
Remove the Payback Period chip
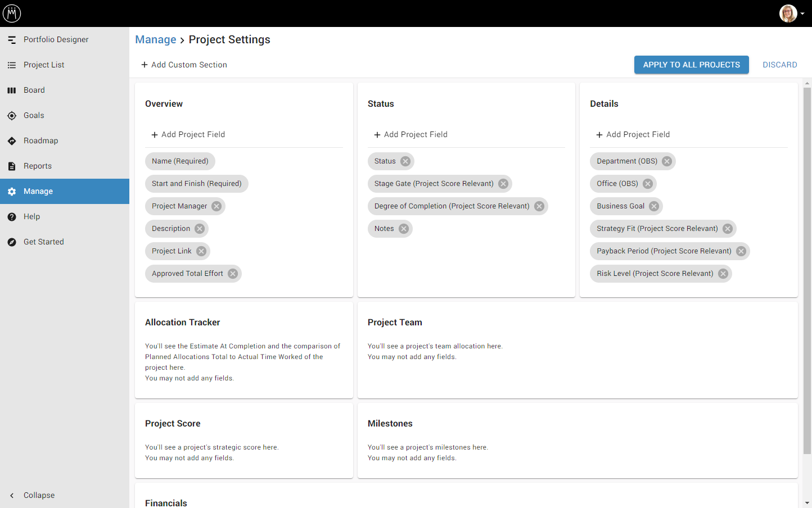(741, 251)
